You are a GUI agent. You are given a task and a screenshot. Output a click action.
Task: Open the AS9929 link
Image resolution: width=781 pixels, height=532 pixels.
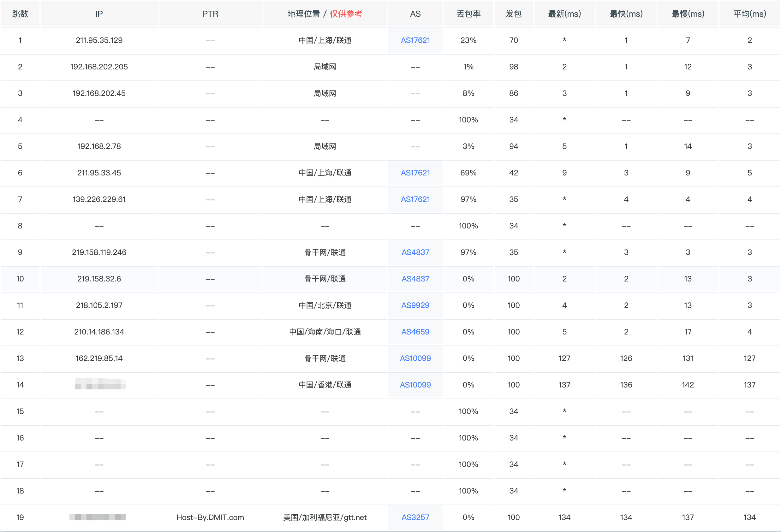(415, 305)
